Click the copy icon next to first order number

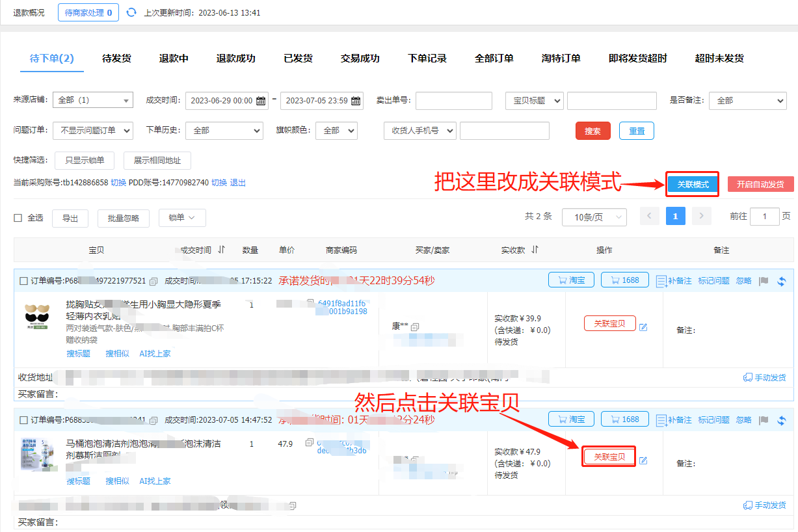[x=153, y=281]
